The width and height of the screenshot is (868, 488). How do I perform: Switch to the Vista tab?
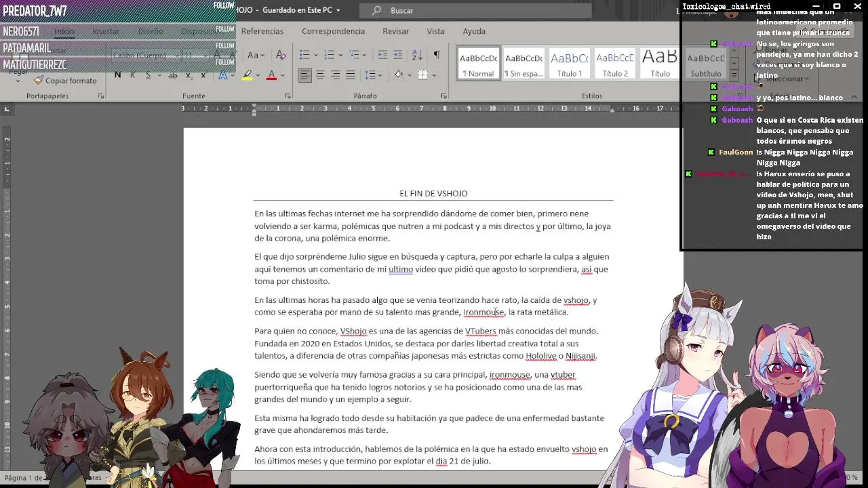pyautogui.click(x=435, y=31)
